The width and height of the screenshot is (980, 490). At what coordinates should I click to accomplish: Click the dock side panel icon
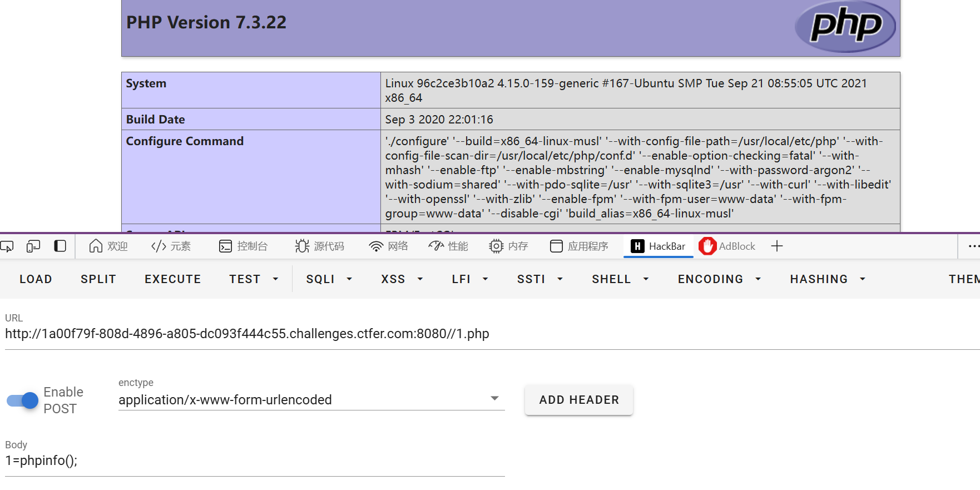pyautogui.click(x=60, y=246)
